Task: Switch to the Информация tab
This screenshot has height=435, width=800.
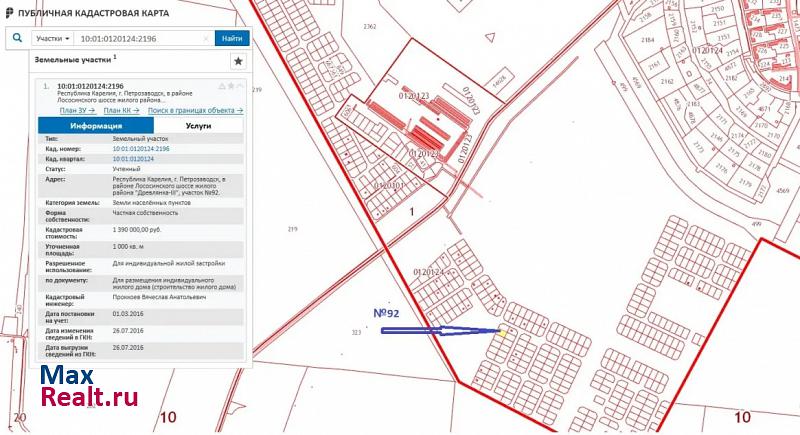Action: [x=96, y=126]
